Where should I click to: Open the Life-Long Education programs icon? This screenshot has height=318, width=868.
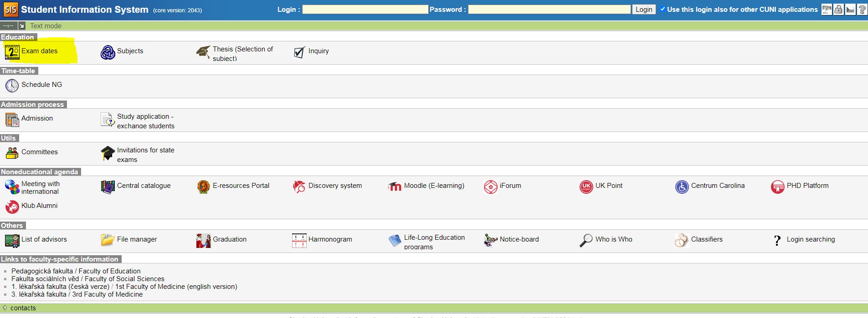coord(395,240)
